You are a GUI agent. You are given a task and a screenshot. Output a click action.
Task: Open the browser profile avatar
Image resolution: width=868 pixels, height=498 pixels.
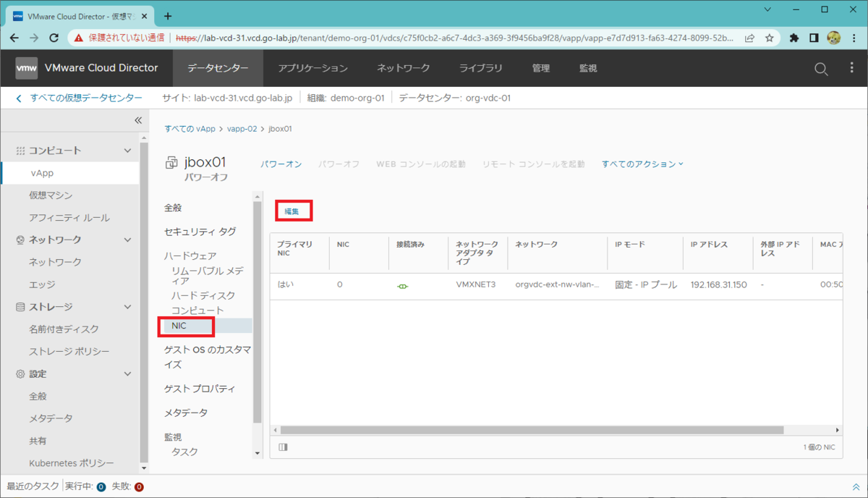(x=833, y=38)
